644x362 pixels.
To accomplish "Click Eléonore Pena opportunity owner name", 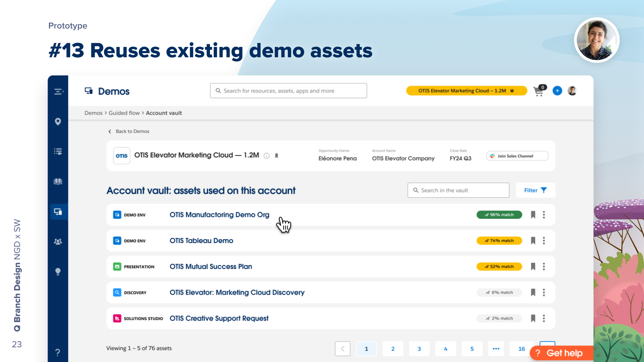I will (337, 158).
